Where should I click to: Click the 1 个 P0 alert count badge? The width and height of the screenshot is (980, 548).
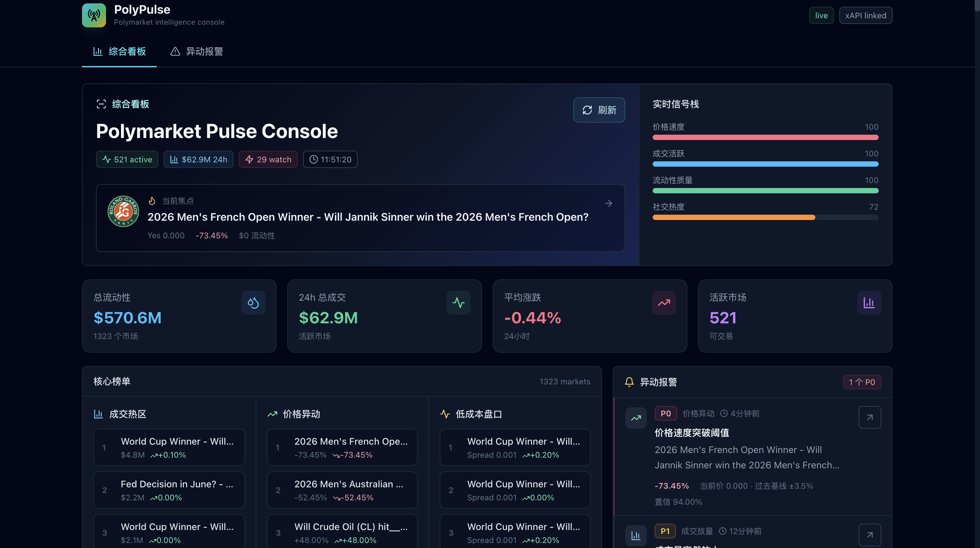pyautogui.click(x=862, y=382)
